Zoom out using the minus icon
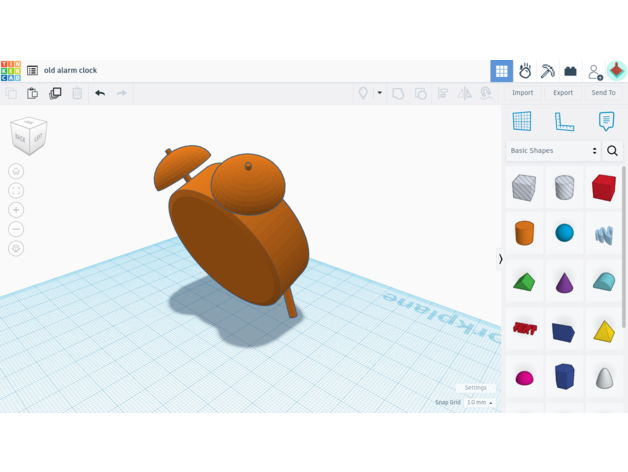628x472 pixels. 16,229
